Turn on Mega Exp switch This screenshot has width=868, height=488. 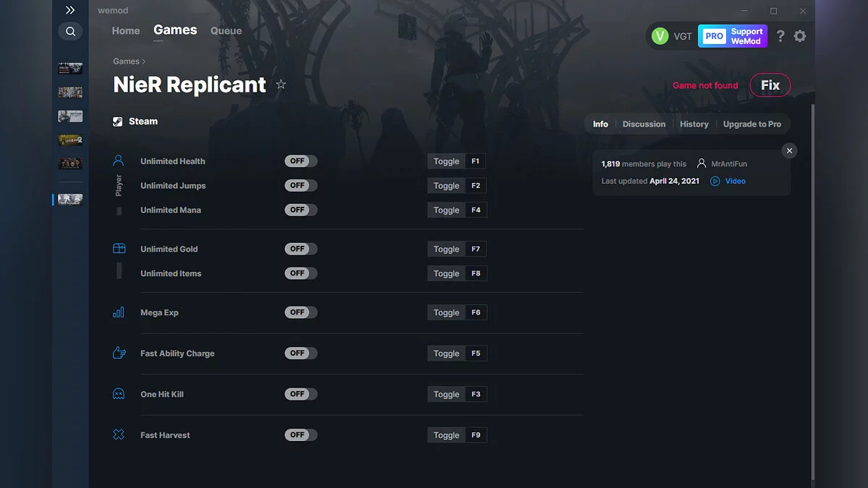click(301, 312)
